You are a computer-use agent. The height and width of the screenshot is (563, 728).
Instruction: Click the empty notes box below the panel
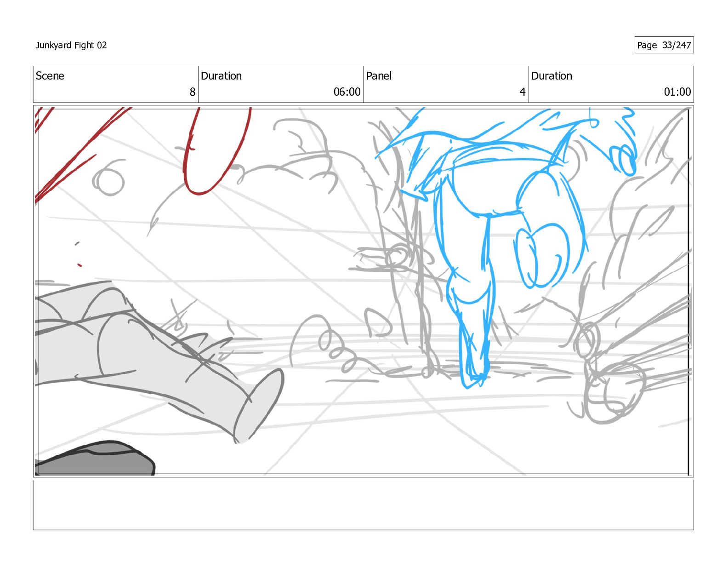(x=363, y=505)
